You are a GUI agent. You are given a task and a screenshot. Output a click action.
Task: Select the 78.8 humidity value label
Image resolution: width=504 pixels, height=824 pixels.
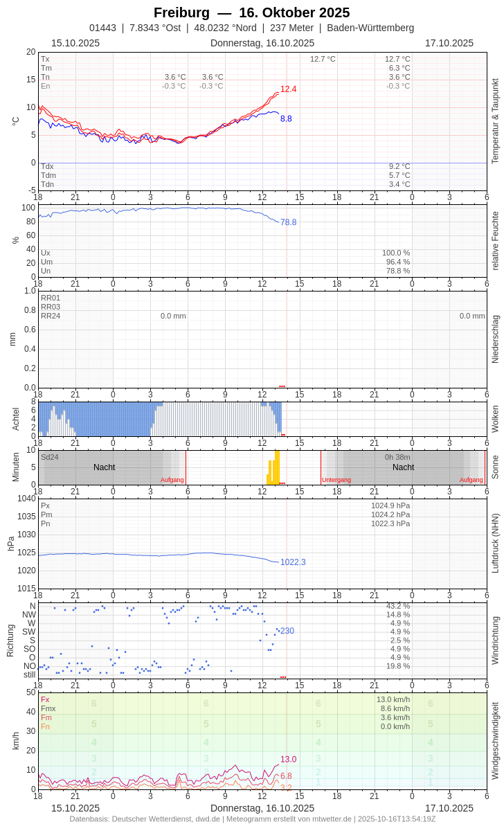tap(288, 222)
